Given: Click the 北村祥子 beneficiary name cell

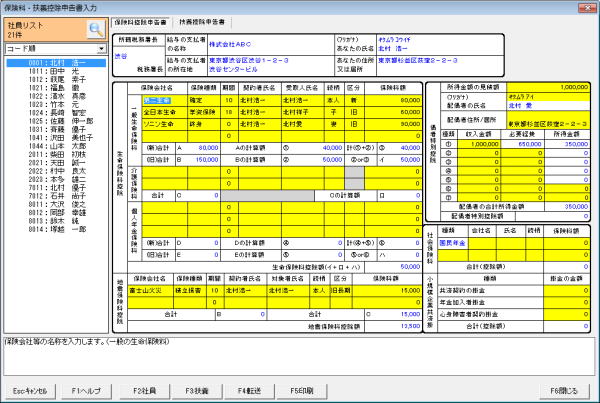Looking at the screenshot, I should click(303, 112).
